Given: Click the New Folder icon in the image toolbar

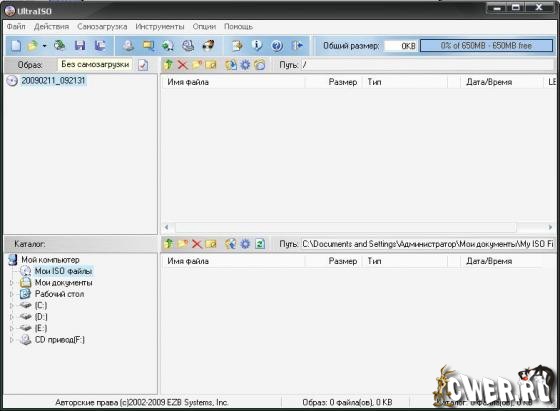Looking at the screenshot, I should point(197,65).
